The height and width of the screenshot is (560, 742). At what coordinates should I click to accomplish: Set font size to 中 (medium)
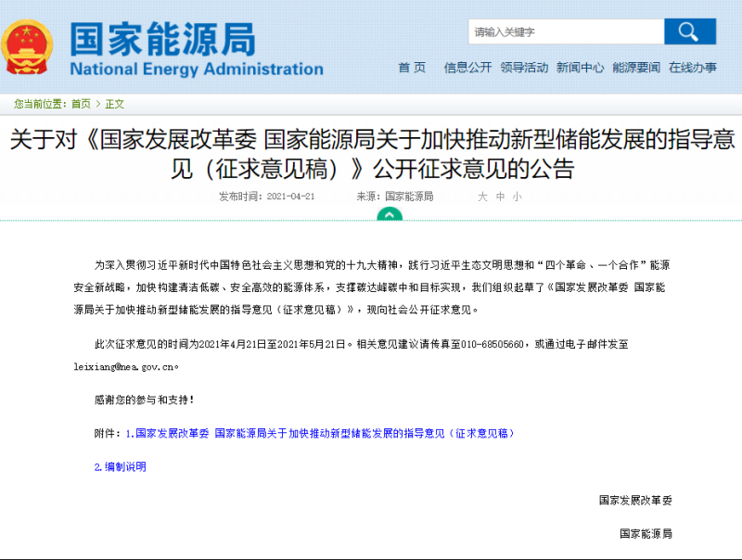click(500, 197)
